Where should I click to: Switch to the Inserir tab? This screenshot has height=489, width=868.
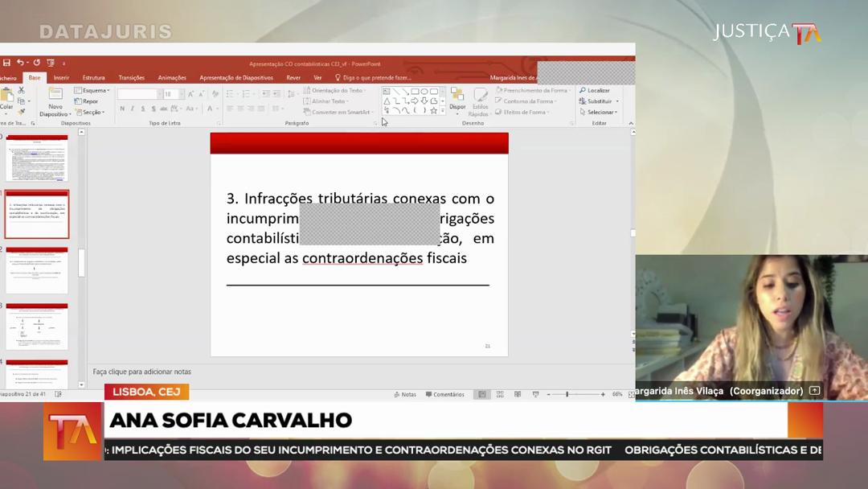[61, 78]
